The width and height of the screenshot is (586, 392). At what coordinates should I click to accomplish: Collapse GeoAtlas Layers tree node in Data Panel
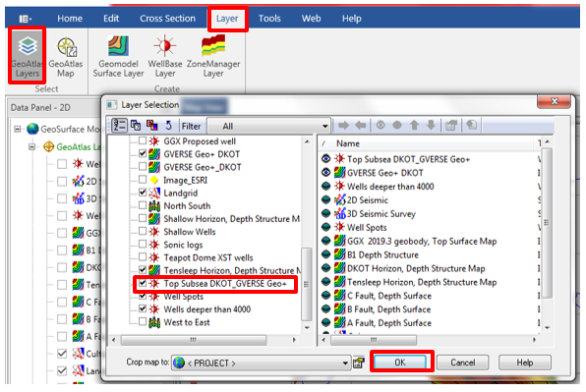[x=32, y=146]
